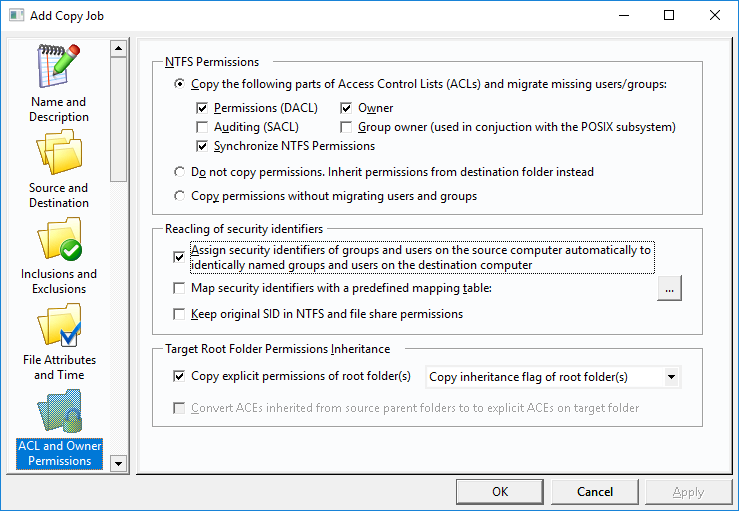Screen dimensions: 739x511
Task: Select ACL and Owner Permissions icon
Action: tap(59, 411)
